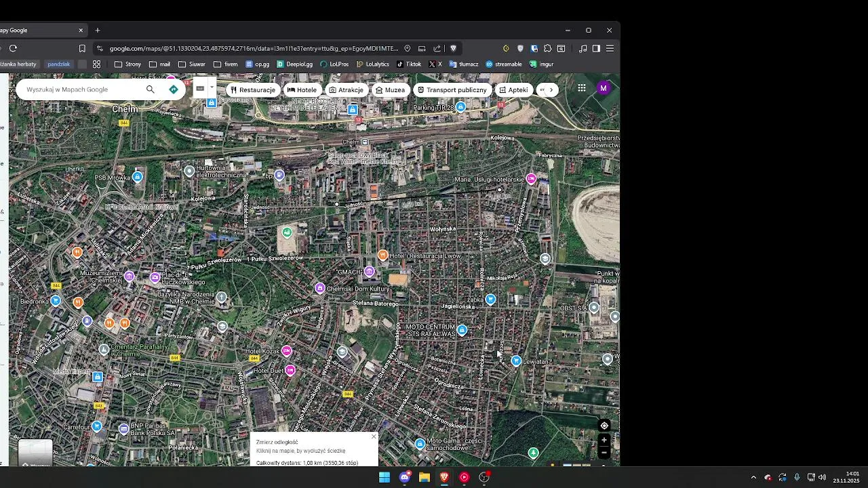
Task: Open the fivem bookmarks folder
Action: pyautogui.click(x=226, y=64)
